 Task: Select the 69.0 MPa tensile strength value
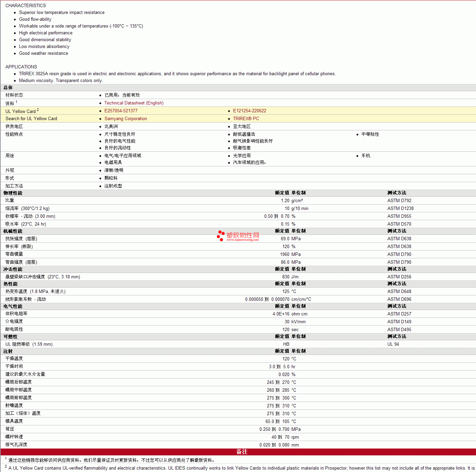[x=291, y=239]
